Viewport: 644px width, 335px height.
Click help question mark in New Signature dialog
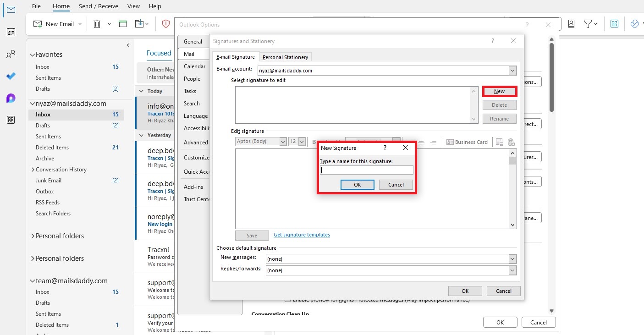pyautogui.click(x=385, y=148)
